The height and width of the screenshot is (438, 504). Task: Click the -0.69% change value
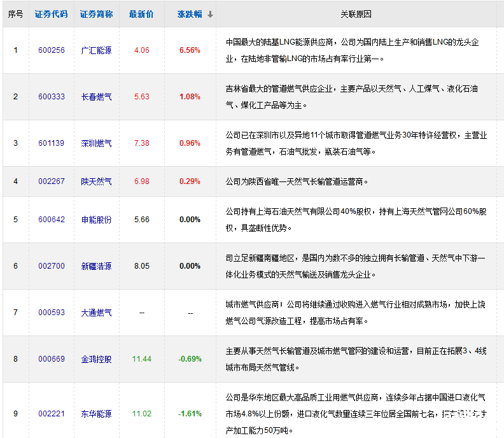point(190,359)
